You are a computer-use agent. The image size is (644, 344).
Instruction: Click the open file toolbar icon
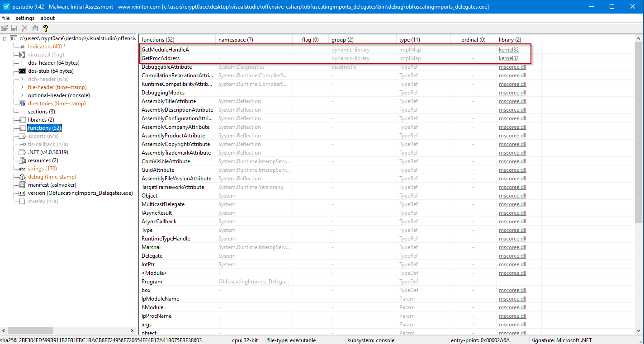(5, 28)
